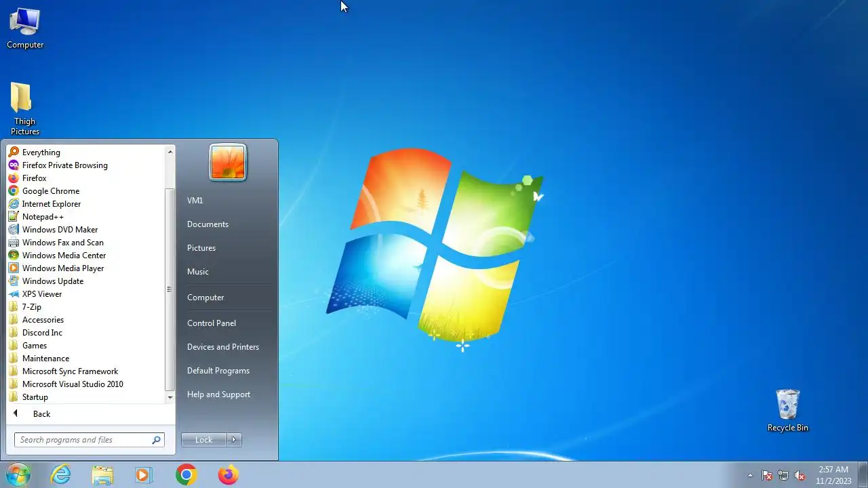Image resolution: width=868 pixels, height=488 pixels.
Task: Launch Firefox Private Browsing icon
Action: tap(14, 165)
